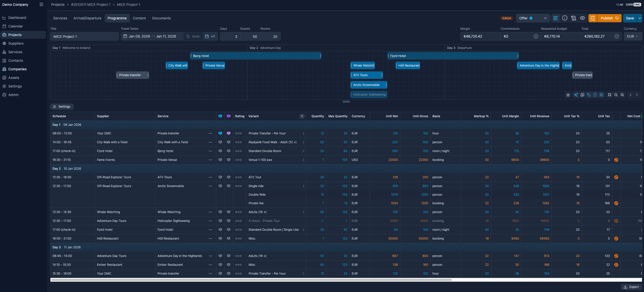Click the images gallery icon in timeline toolbar
Viewport: 644px width, 292px height.
point(582,95)
